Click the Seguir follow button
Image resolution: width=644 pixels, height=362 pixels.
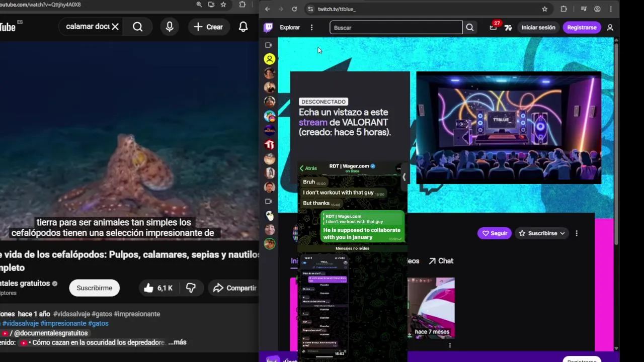tap(495, 233)
